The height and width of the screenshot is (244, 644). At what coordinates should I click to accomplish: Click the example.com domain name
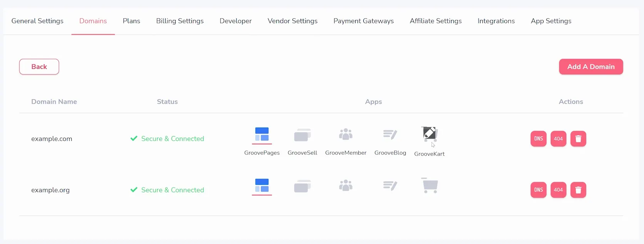click(52, 139)
